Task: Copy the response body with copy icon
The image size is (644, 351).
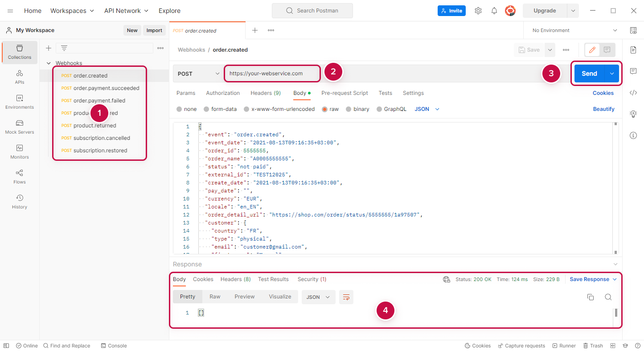Action: point(591,297)
